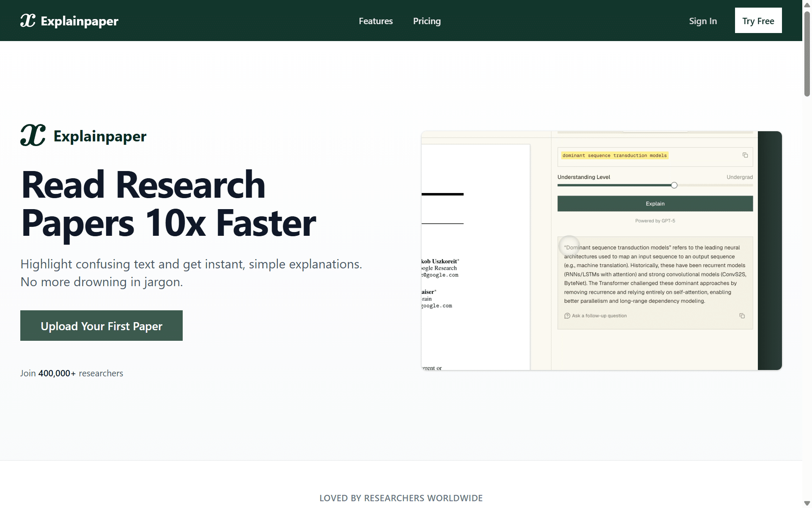Click the 'Undergrad' level label
The height and width of the screenshot is (508, 812).
click(740, 177)
